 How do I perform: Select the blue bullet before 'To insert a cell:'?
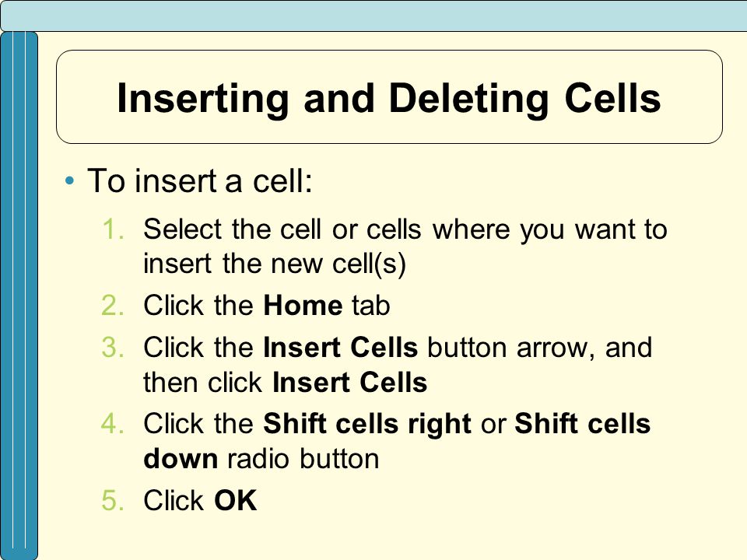69,181
